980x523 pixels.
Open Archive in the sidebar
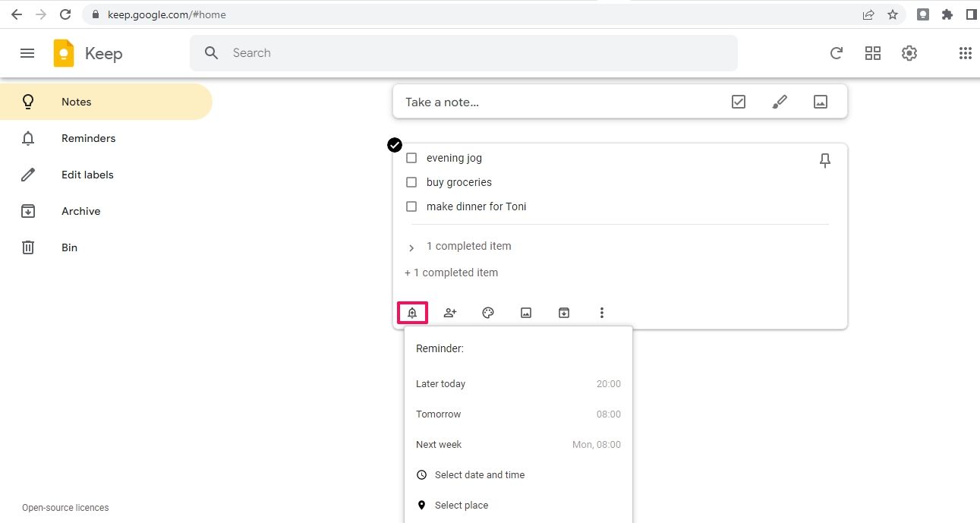pyautogui.click(x=106, y=211)
